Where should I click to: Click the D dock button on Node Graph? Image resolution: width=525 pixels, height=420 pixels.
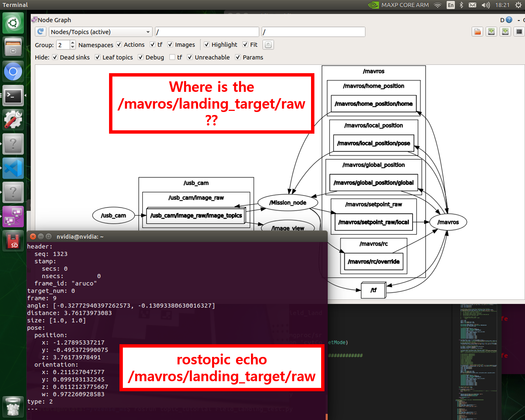click(501, 20)
